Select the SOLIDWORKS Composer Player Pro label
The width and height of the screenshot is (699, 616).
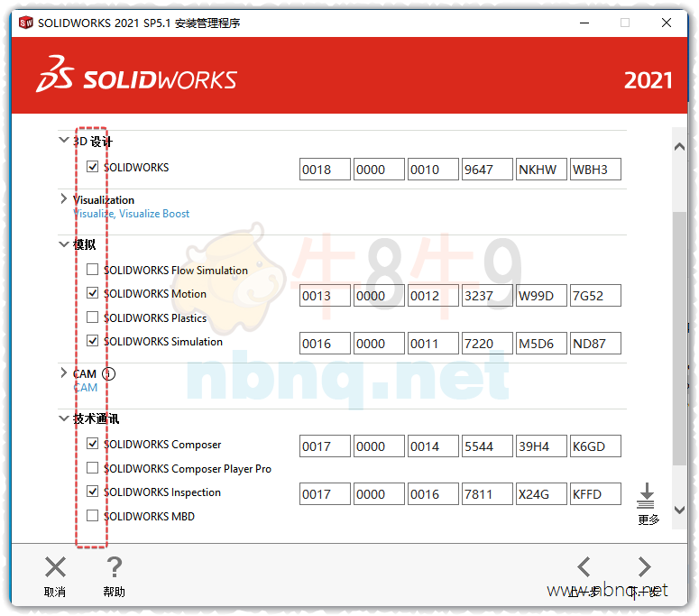(188, 468)
